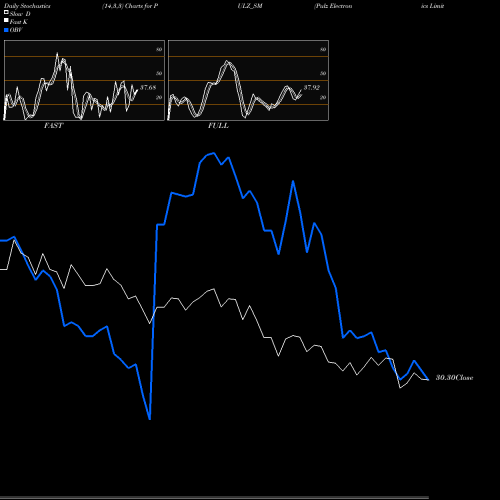Click the 50 level label in FULL chart
500x500 pixels.
point(323,73)
